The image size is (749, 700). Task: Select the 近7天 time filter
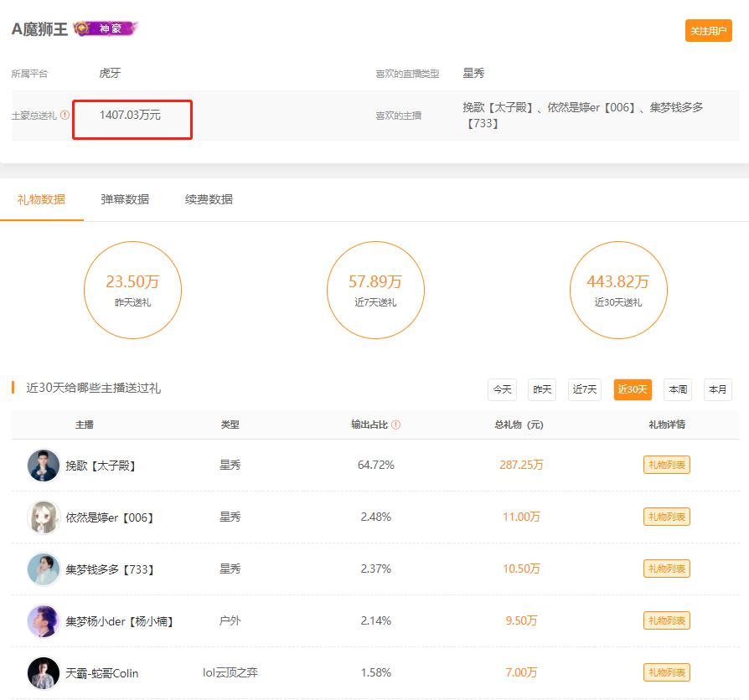(584, 389)
